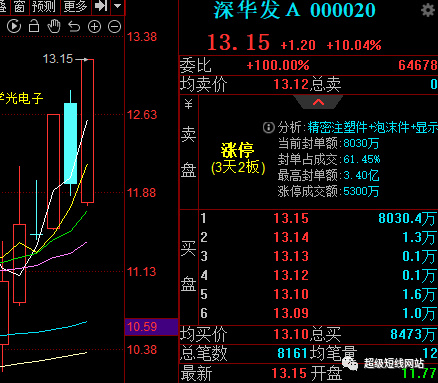Zoom out with the minus icon

(114, 26)
